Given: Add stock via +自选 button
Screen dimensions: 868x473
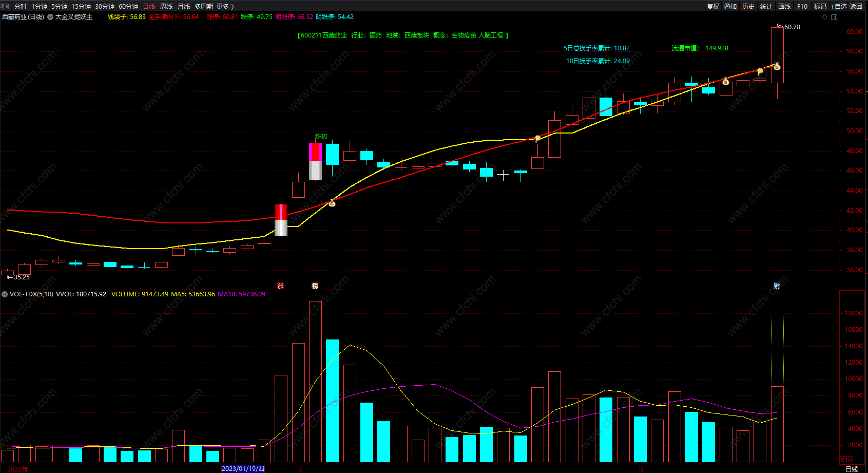Looking at the screenshot, I should 839,7.
